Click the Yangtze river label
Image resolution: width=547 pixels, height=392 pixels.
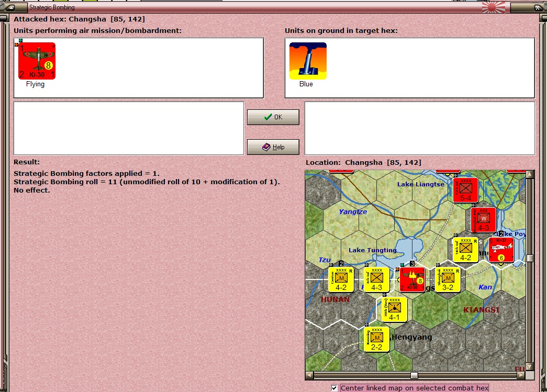click(x=353, y=211)
